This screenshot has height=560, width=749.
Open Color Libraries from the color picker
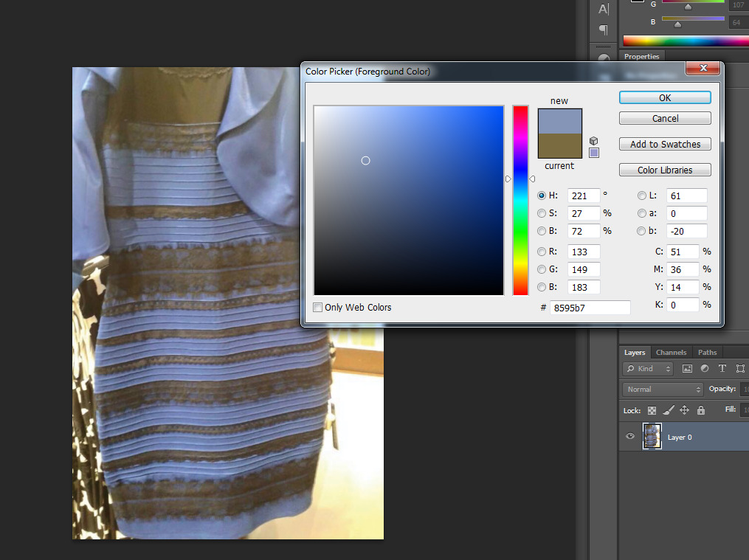tap(665, 170)
